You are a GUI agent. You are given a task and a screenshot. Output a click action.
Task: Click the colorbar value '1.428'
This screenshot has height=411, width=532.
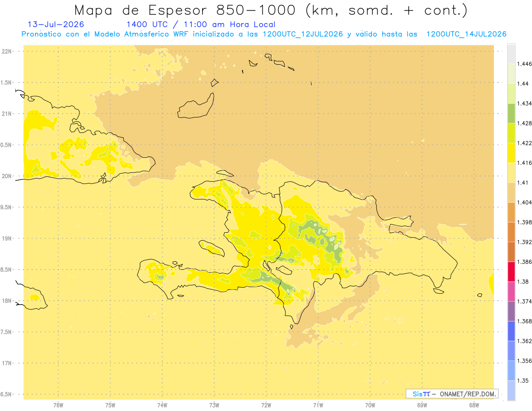point(524,123)
